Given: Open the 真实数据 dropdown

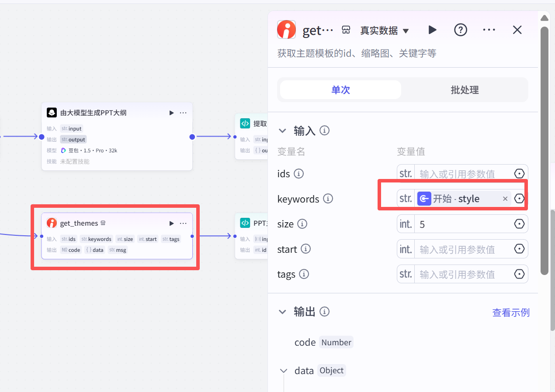Looking at the screenshot, I should click(384, 31).
